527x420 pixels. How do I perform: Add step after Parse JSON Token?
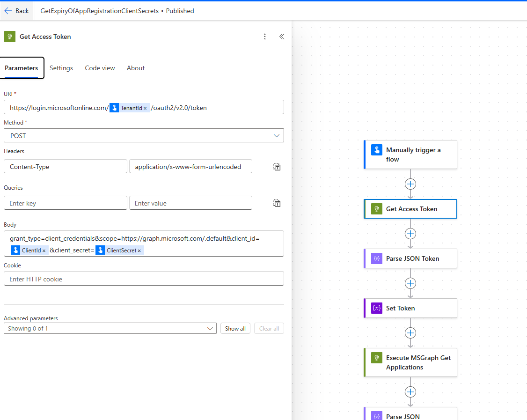tap(410, 283)
